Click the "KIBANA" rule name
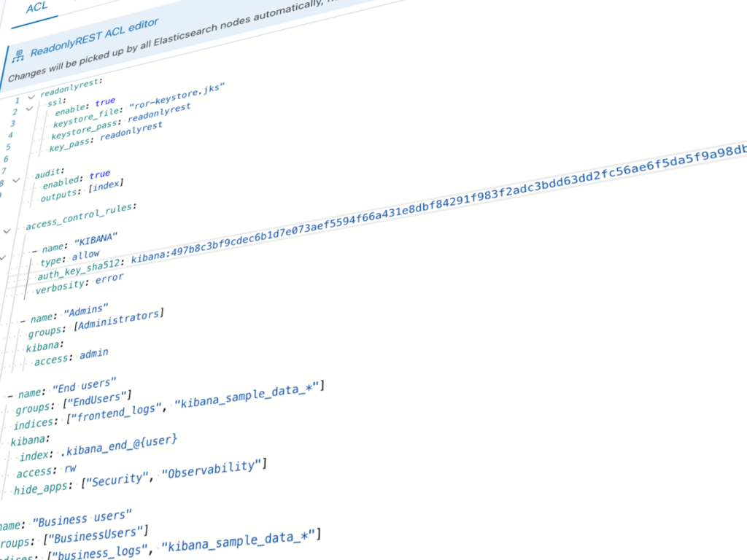 pos(96,239)
